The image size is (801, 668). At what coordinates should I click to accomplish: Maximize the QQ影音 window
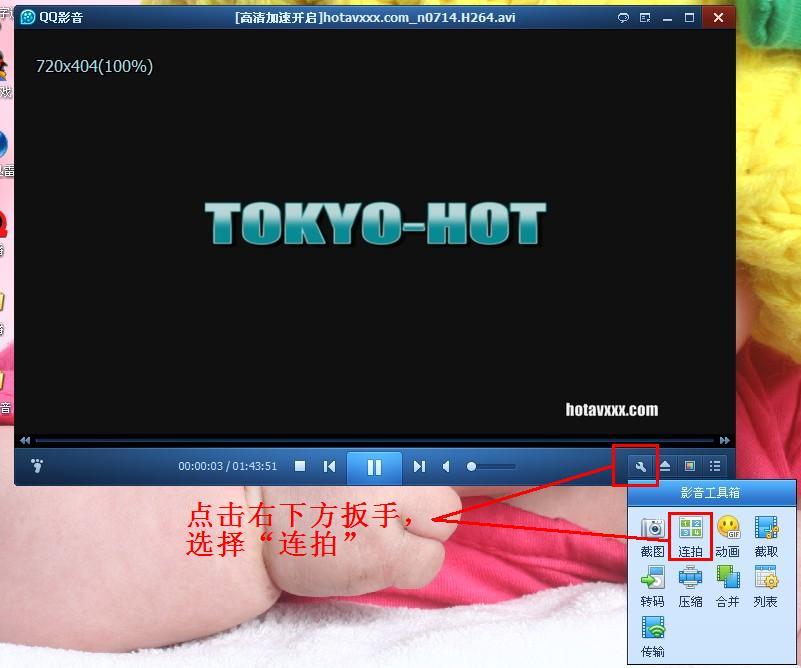coord(689,18)
